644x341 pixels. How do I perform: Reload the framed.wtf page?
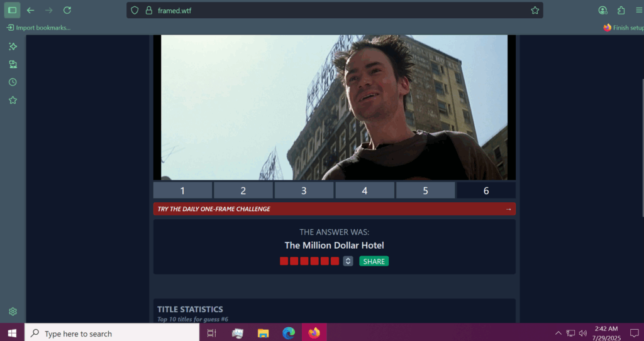coord(67,10)
